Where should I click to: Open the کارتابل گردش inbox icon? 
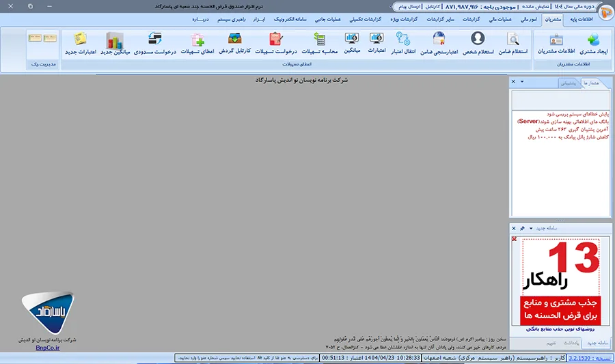pyautogui.click(x=234, y=38)
